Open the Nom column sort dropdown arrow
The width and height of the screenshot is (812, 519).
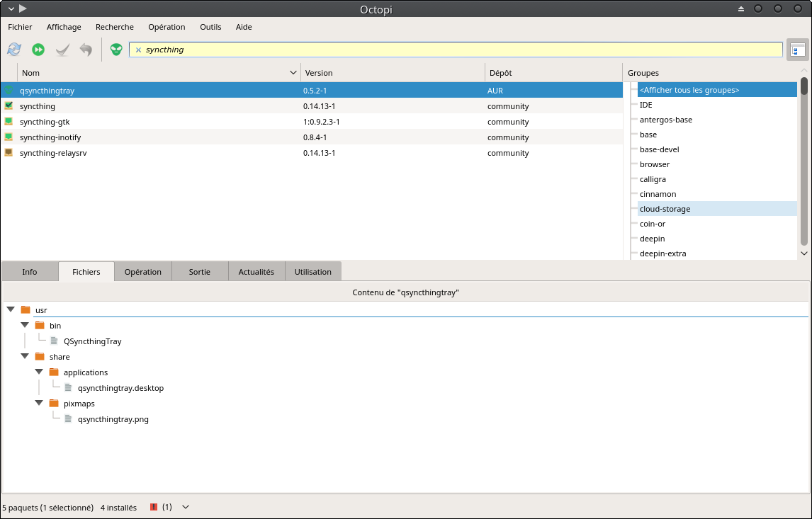[x=293, y=72]
